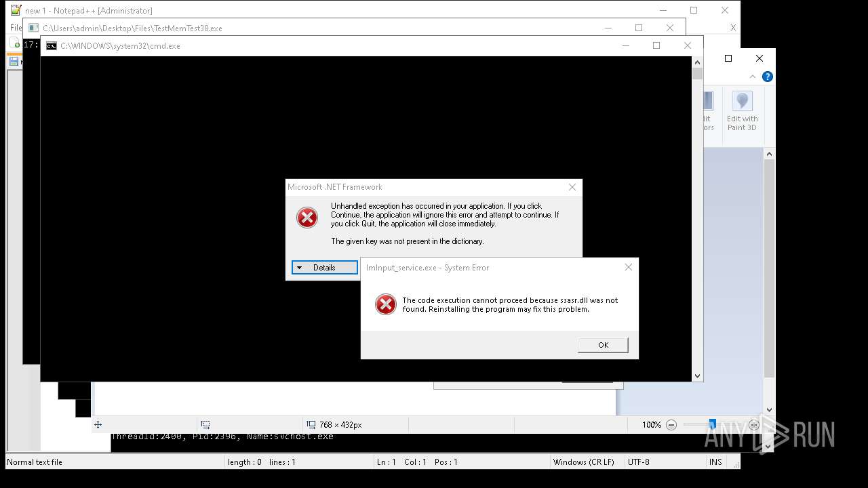
Task: Click the red error icon in System Error dialog
Action: pyautogui.click(x=386, y=304)
